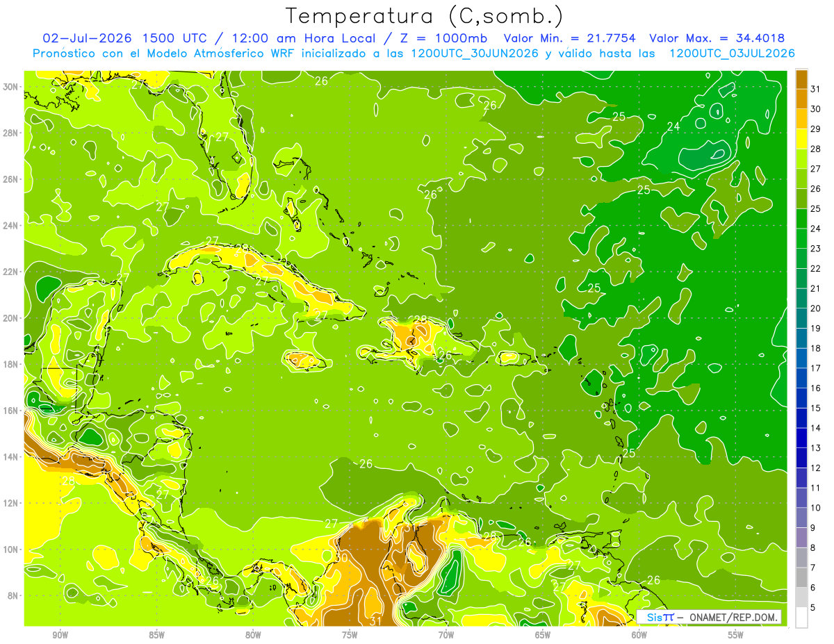834x644 pixels.
Task: Click the 26N latitude axis label
Action: [11, 179]
